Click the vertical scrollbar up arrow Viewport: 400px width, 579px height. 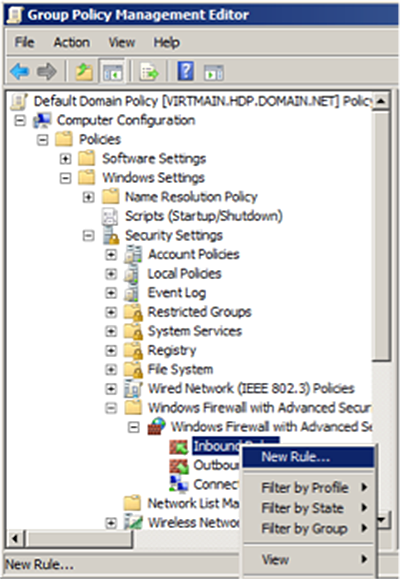pos(380,100)
